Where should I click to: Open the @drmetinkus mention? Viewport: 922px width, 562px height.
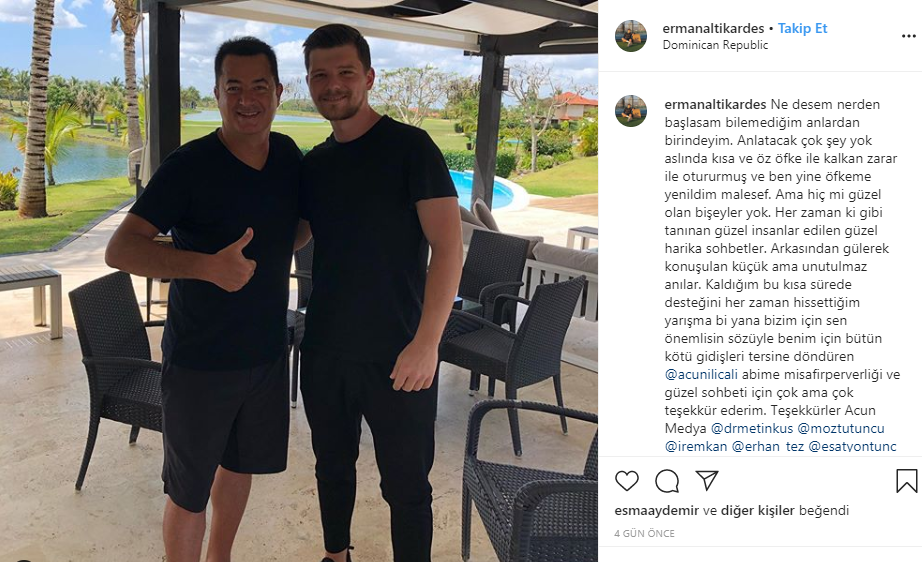click(752, 429)
